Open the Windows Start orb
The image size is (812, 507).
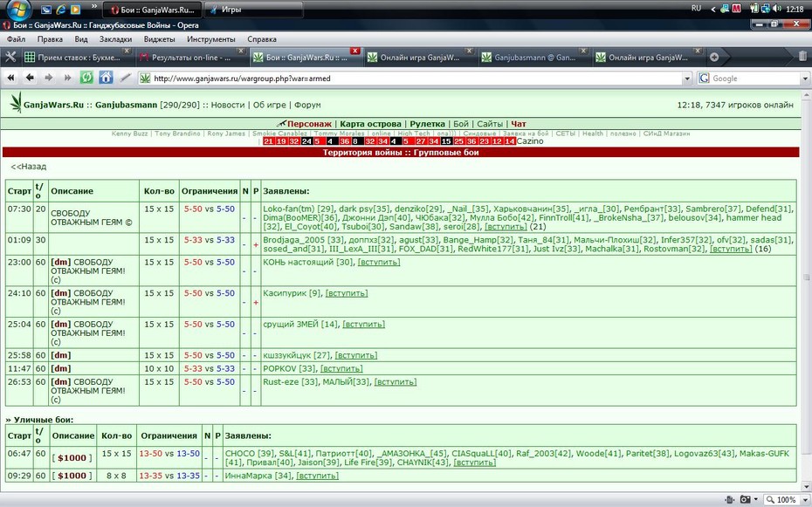tap(18, 8)
